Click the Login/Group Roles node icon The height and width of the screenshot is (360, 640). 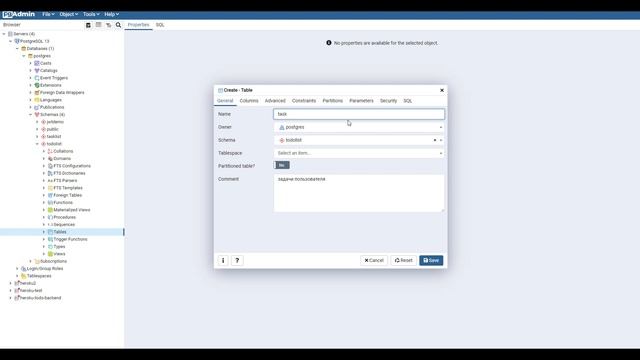pos(23,269)
